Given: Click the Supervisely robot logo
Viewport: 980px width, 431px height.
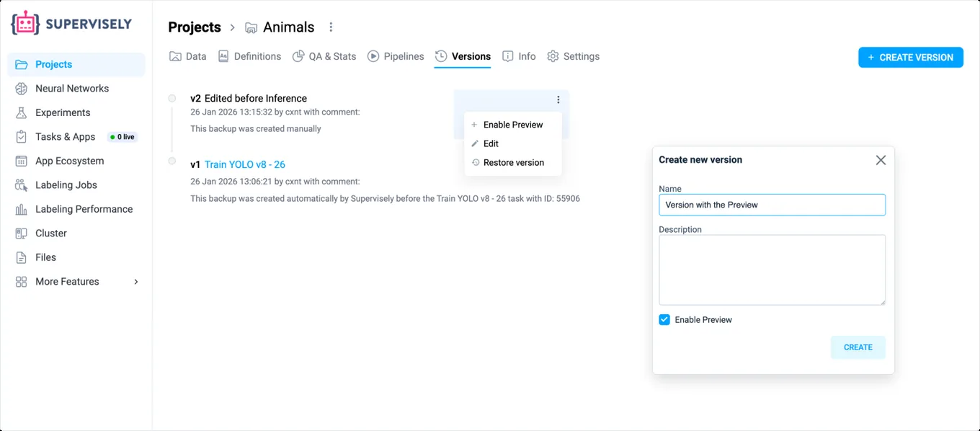Looking at the screenshot, I should coord(25,23).
